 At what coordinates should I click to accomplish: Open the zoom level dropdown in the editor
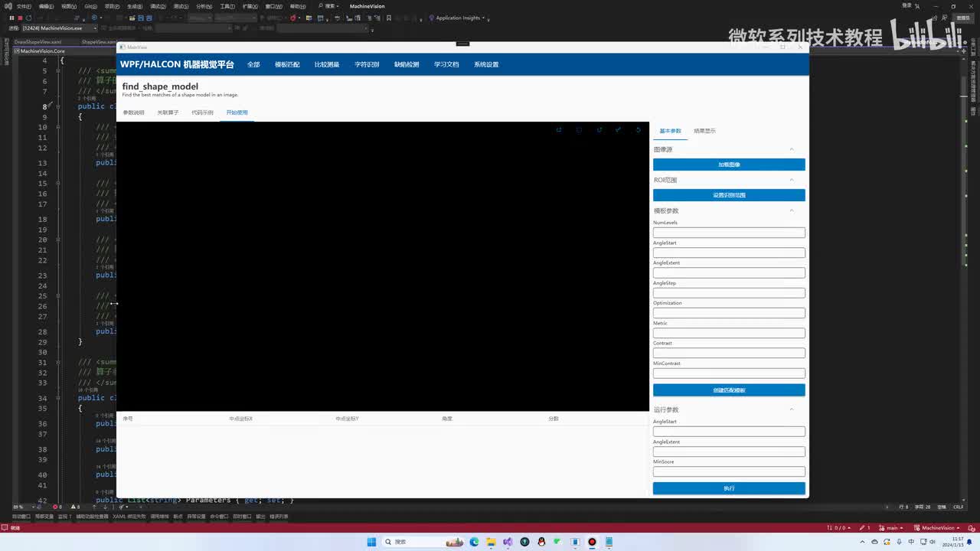coord(21,507)
